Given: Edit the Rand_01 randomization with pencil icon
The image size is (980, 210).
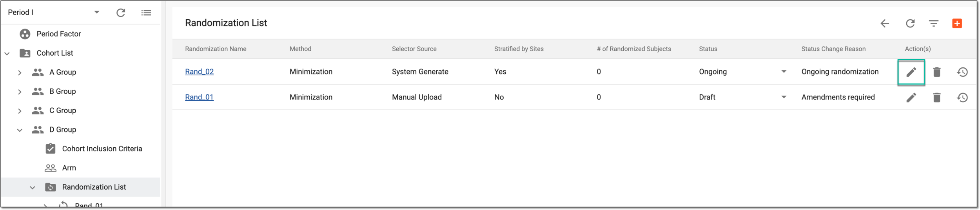Looking at the screenshot, I should (911, 98).
